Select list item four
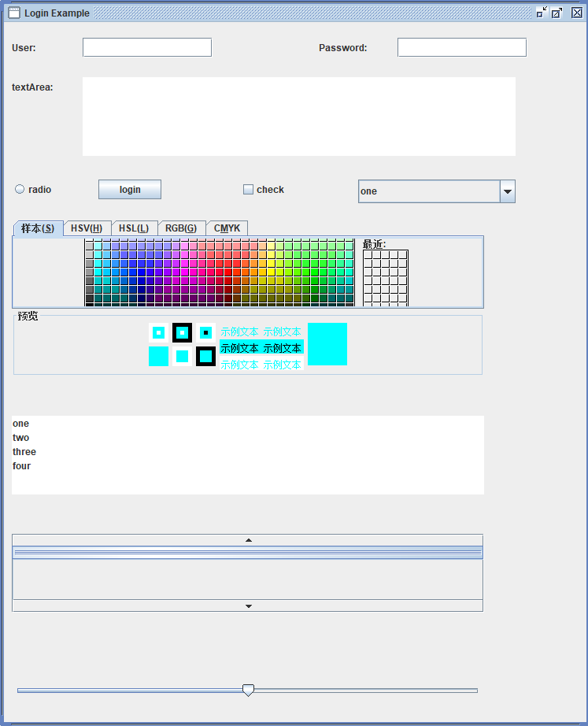Image resolution: width=588 pixels, height=726 pixels. (248, 466)
